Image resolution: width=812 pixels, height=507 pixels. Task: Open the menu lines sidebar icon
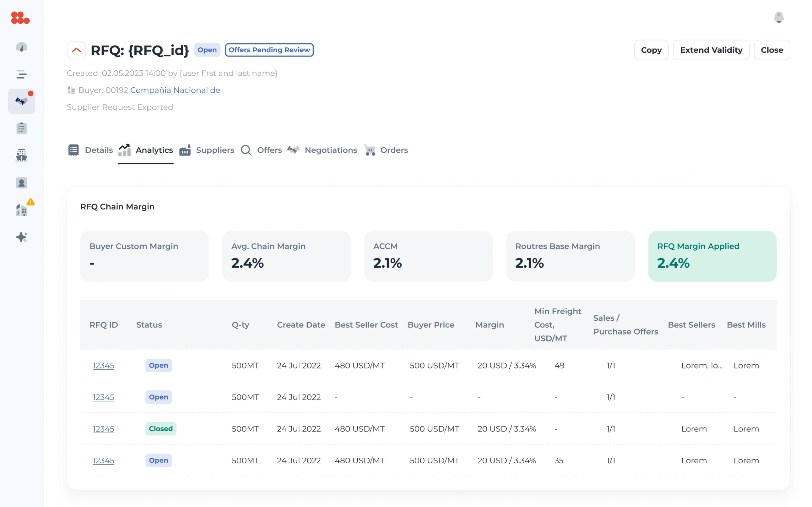[21, 74]
